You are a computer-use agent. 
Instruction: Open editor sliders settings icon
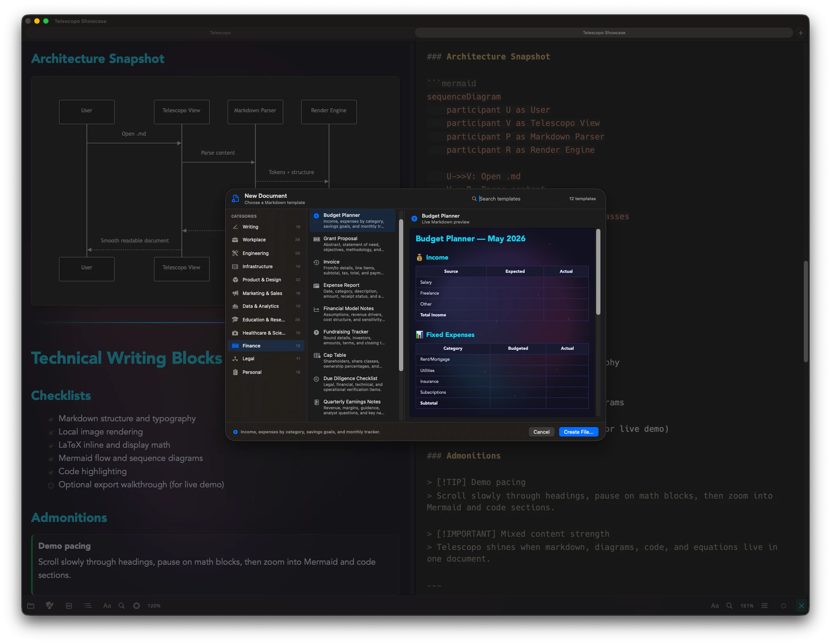[x=765, y=606]
